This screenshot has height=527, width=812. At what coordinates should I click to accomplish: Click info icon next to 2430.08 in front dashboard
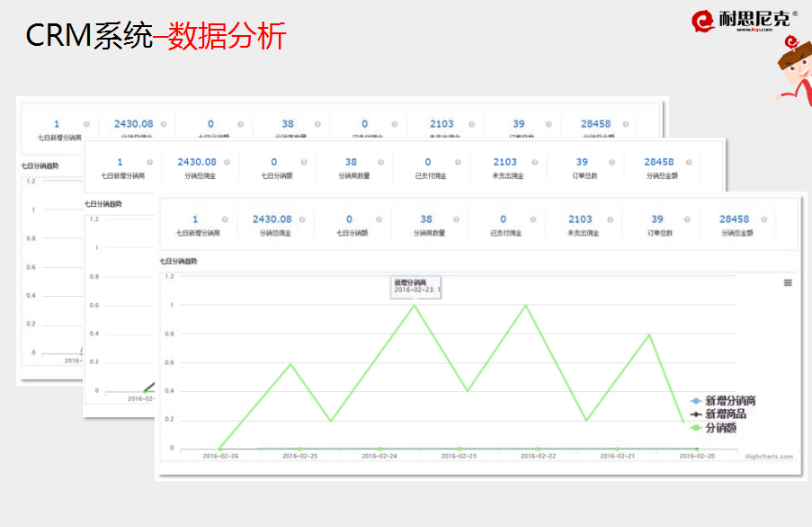tap(302, 219)
